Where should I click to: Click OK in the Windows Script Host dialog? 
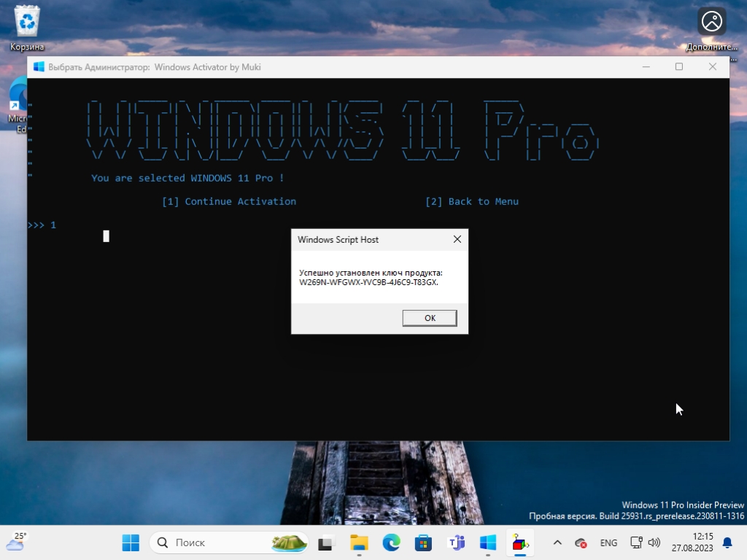click(430, 318)
